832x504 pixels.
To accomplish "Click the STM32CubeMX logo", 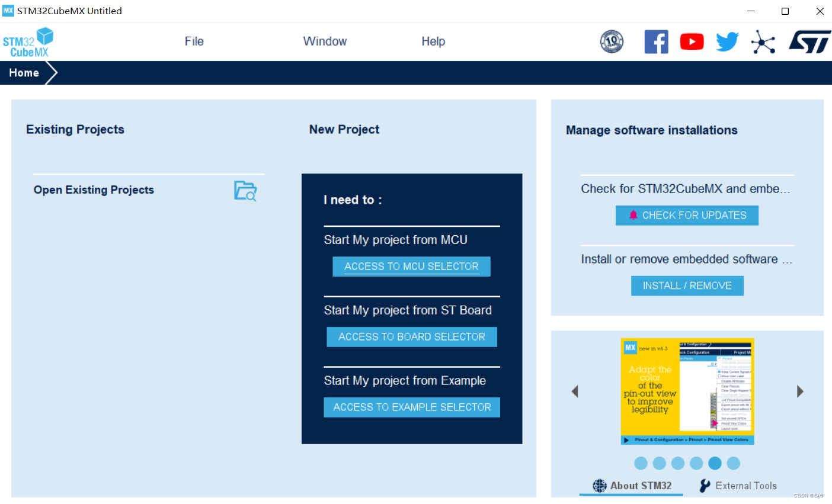I will coord(28,42).
